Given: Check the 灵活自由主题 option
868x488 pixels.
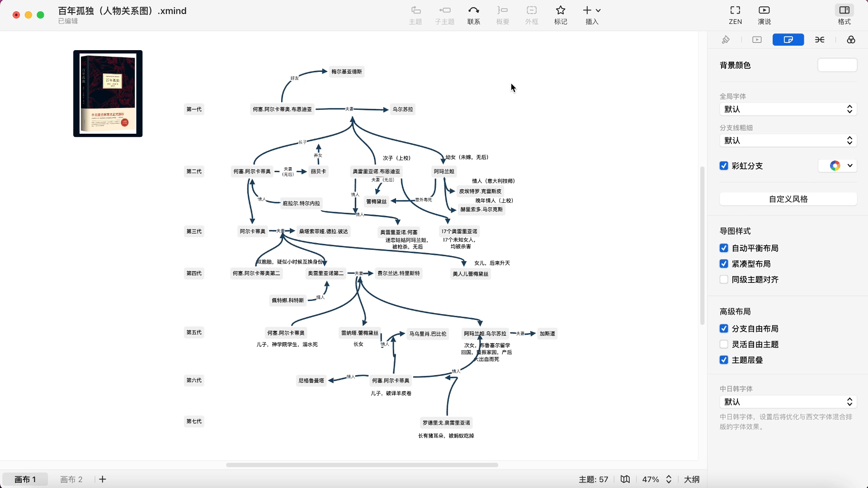Looking at the screenshot, I should (x=724, y=344).
